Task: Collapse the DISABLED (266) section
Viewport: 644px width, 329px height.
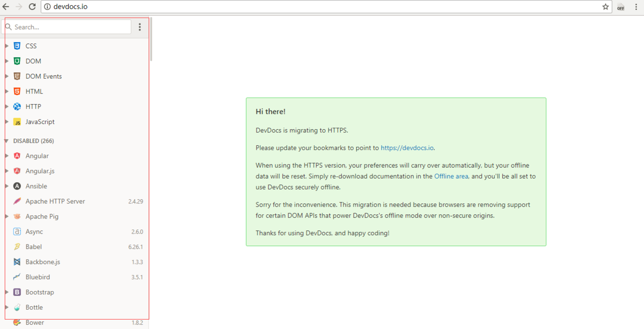Action: coord(6,141)
